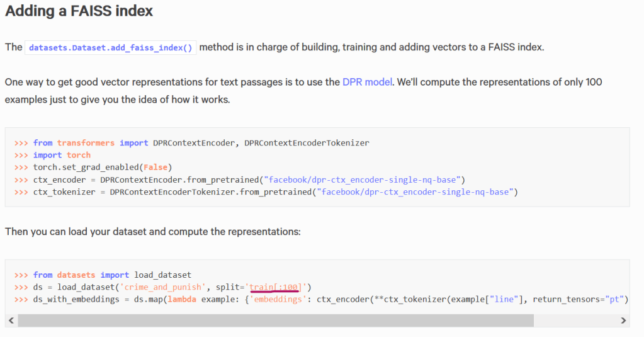
Task: Click the right scroll arrow of code block
Action: pyautogui.click(x=623, y=321)
